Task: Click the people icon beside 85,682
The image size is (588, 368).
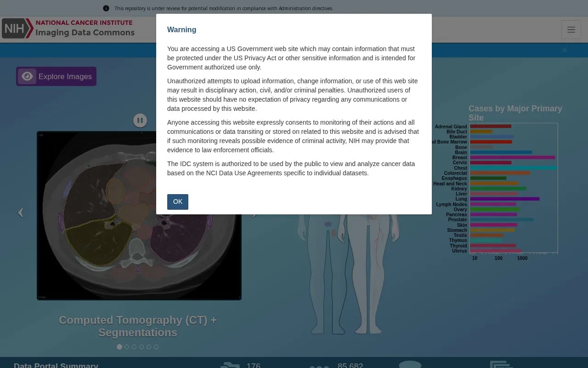Action: pos(319,366)
